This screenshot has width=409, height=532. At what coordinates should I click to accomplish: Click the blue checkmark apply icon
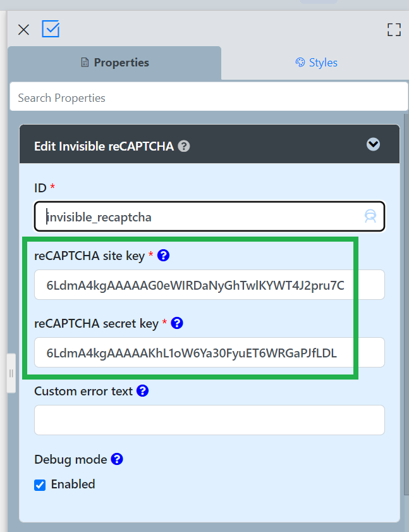click(51, 29)
